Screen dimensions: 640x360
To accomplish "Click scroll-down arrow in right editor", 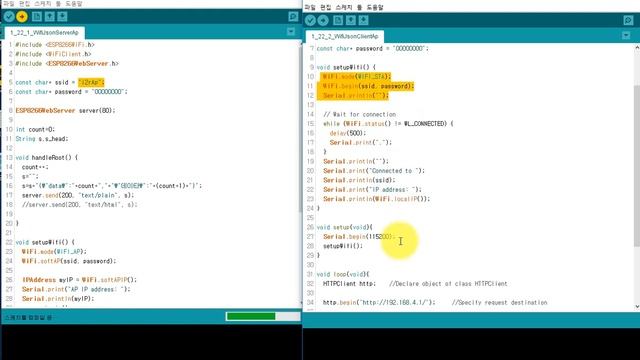I will [x=637, y=307].
